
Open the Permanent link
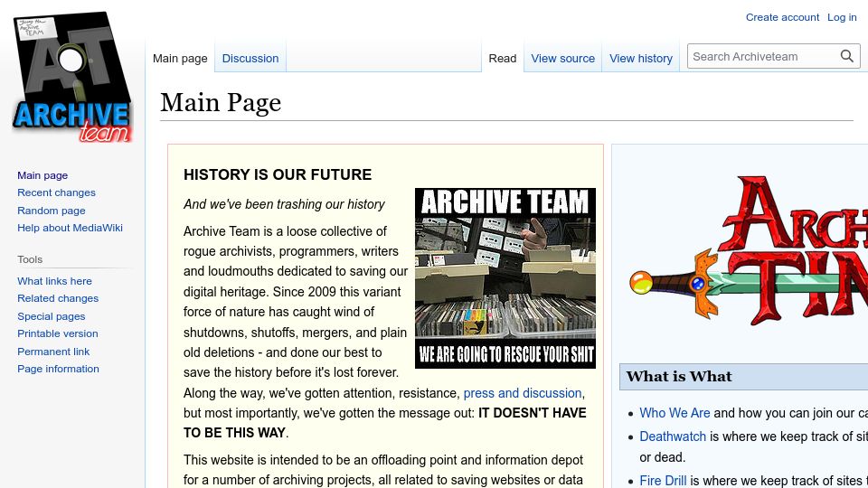[53, 352]
